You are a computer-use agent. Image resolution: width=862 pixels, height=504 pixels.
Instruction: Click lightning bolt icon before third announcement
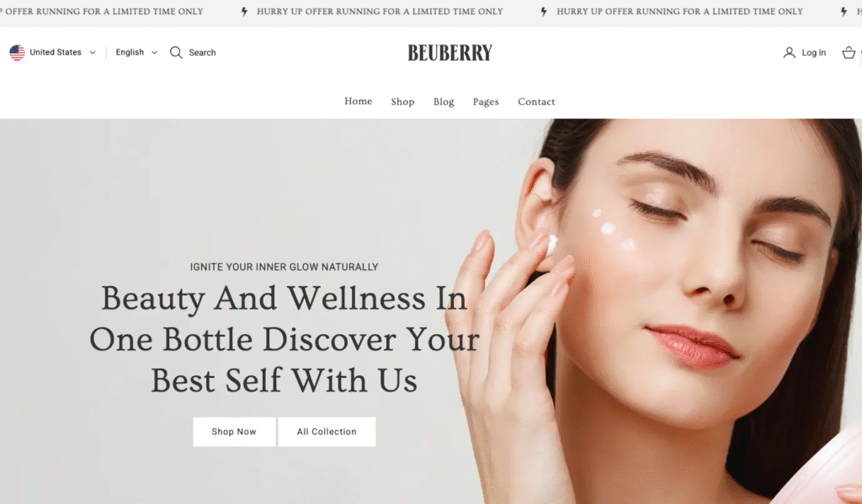coord(544,12)
